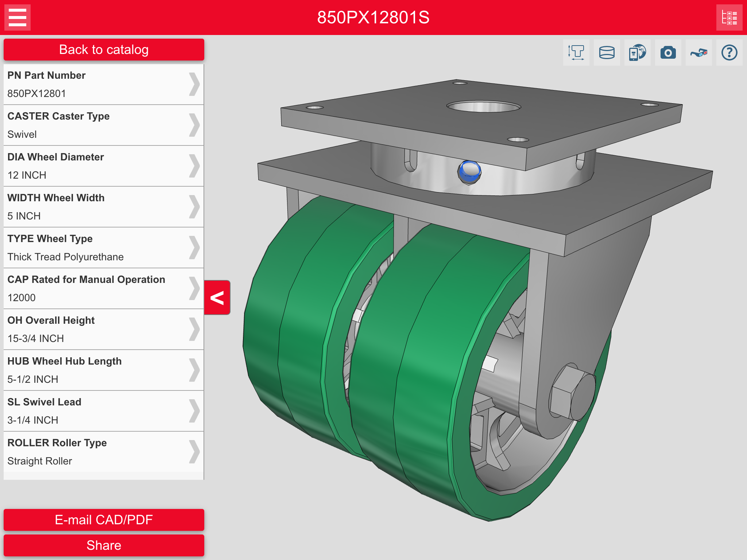The height and width of the screenshot is (560, 747).
Task: Select the Straight Roller value
Action: pos(39,461)
